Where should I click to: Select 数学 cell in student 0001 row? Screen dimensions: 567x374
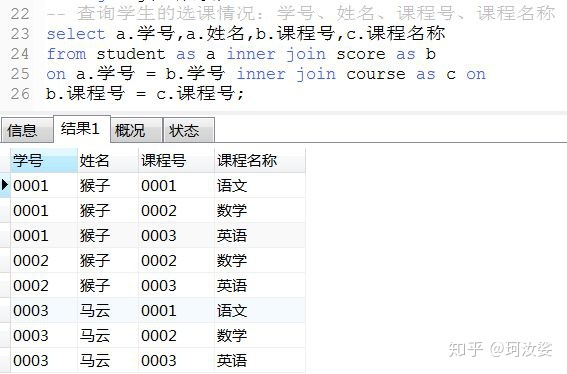coord(260,211)
